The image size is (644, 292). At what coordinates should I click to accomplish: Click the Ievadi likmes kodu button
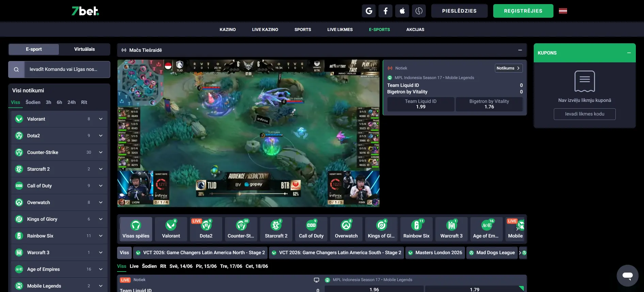point(584,114)
